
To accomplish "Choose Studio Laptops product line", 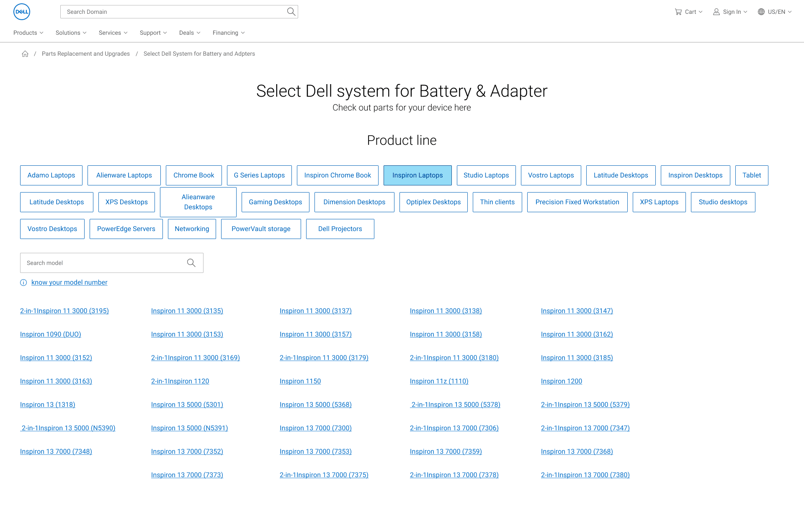I will tap(486, 175).
